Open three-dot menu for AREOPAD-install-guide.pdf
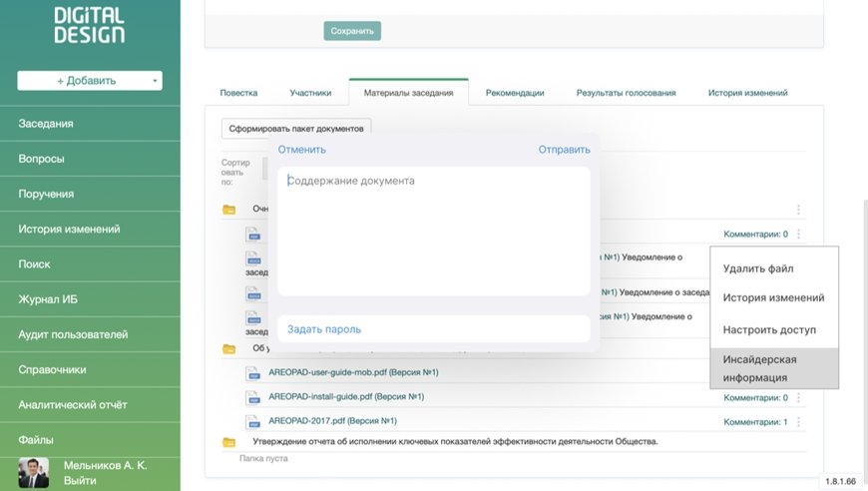868x491 pixels. click(x=799, y=398)
